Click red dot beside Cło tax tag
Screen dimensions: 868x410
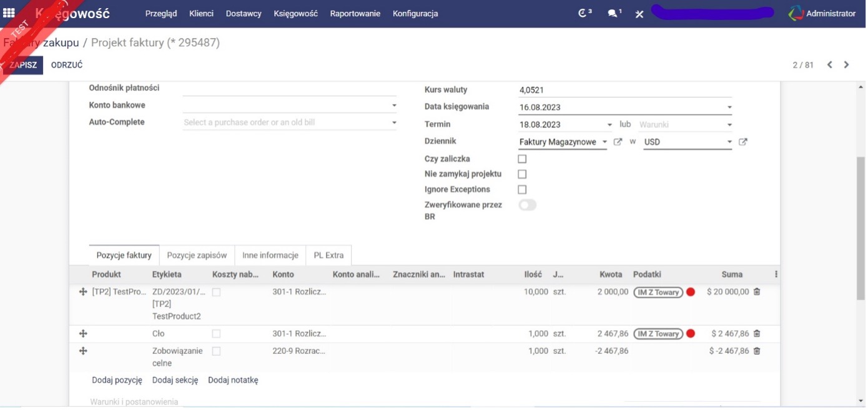[691, 334]
